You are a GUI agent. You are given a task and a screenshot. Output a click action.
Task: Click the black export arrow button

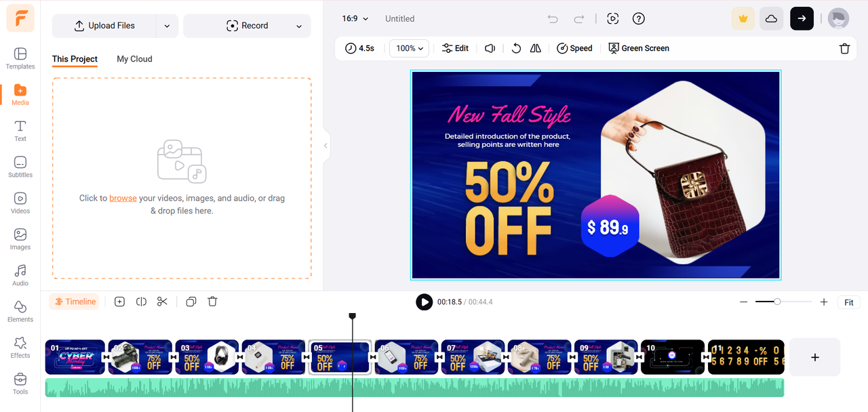802,19
